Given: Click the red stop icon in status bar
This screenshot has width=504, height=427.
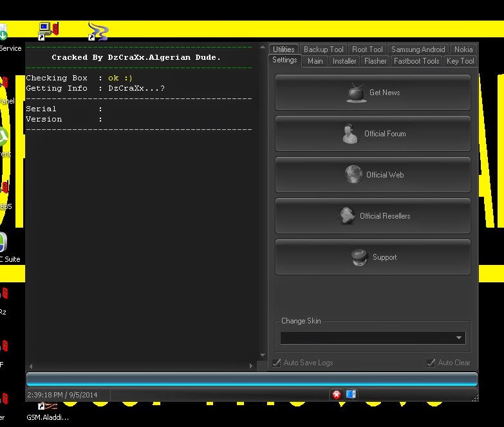Looking at the screenshot, I should 337,395.
